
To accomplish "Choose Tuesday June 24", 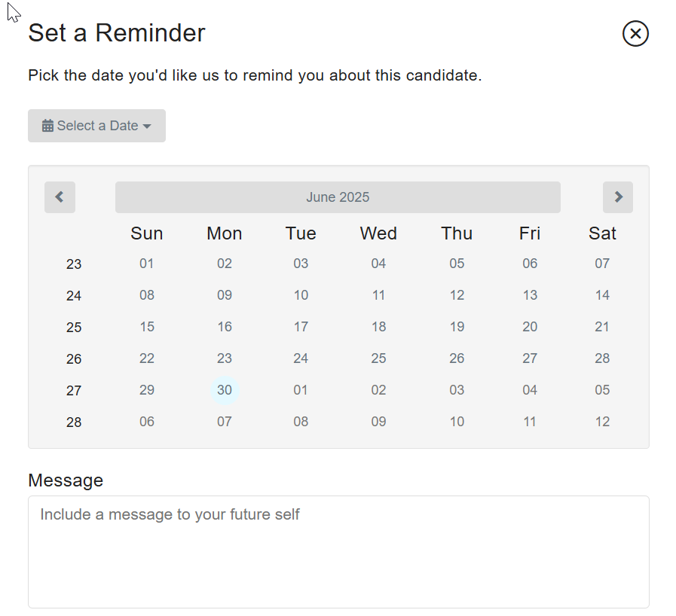I will click(301, 358).
